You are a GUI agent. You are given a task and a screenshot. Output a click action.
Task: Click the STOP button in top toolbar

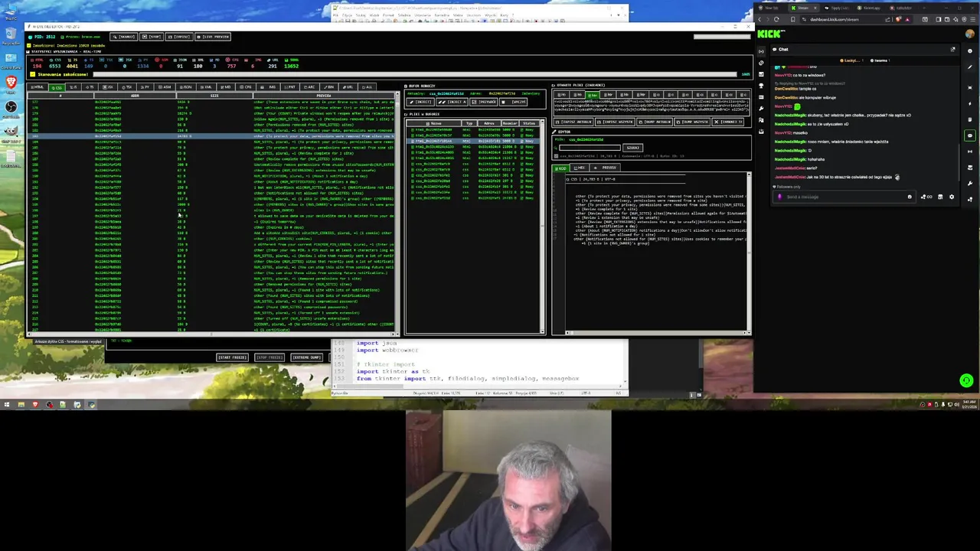coord(151,37)
